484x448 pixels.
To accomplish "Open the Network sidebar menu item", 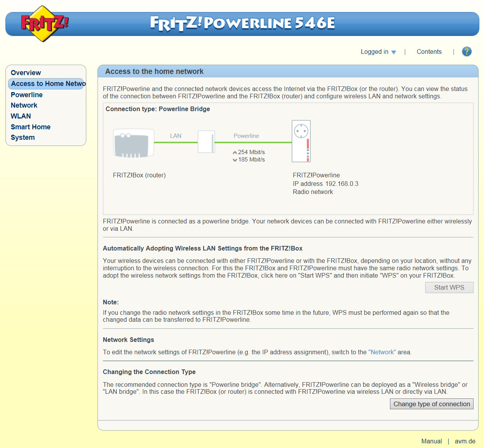I will coord(24,105).
